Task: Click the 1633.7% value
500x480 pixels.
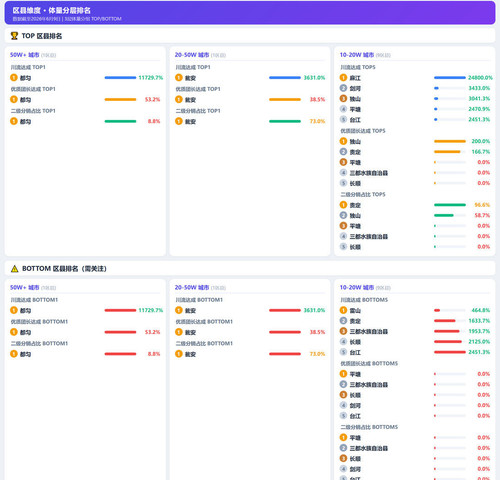Action: [479, 321]
